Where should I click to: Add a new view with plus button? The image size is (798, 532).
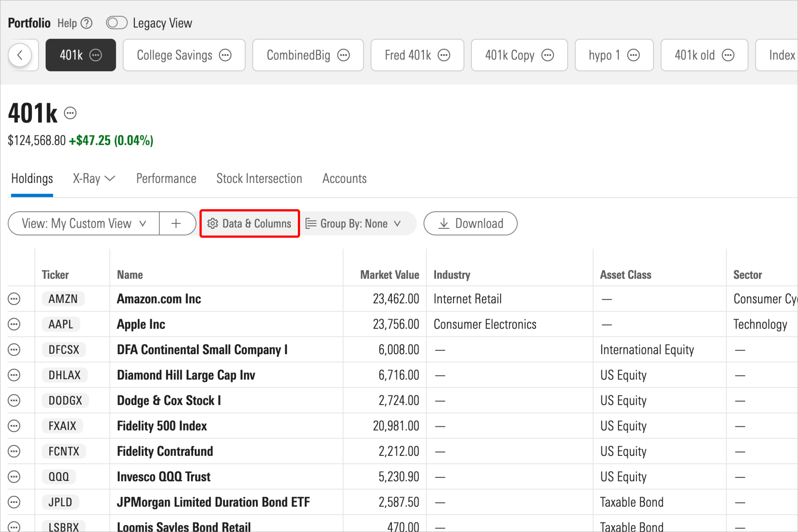coord(176,224)
